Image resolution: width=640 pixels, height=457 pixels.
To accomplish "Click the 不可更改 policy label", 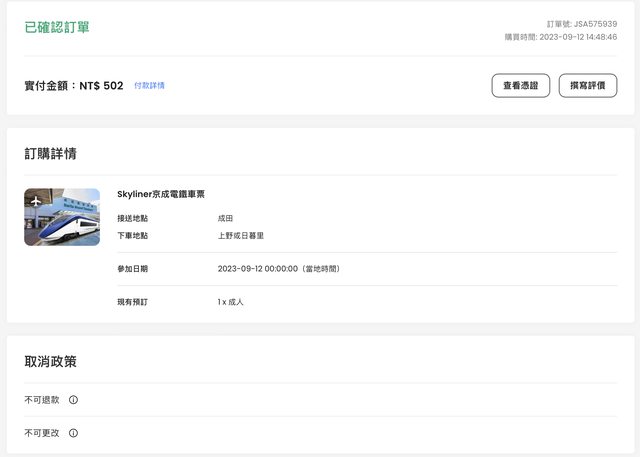I will coord(42,433).
